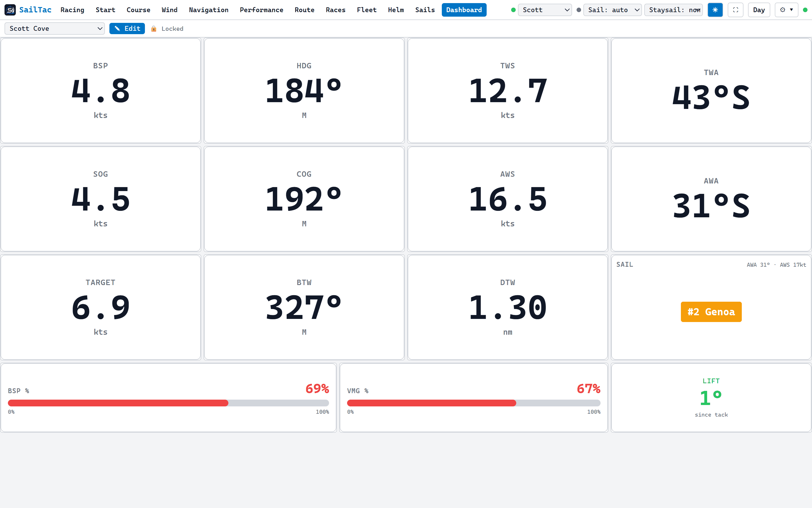Open the Racing tab
The width and height of the screenshot is (812, 508).
click(72, 10)
